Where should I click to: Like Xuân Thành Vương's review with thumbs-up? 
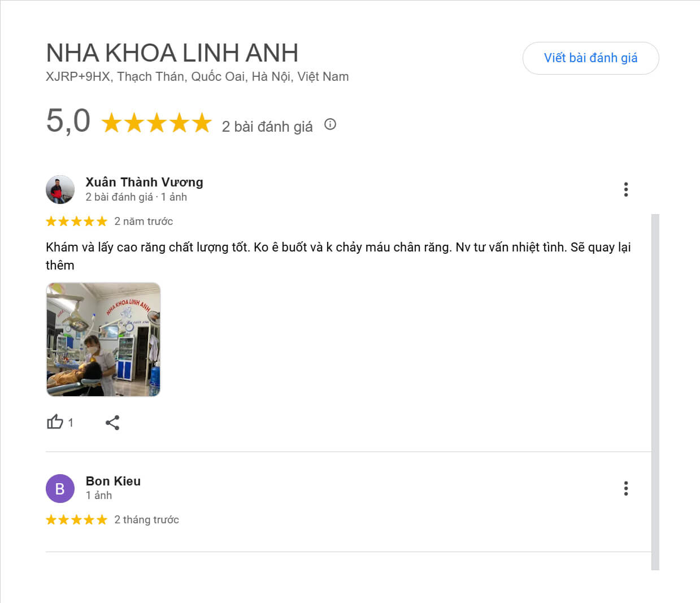click(55, 422)
